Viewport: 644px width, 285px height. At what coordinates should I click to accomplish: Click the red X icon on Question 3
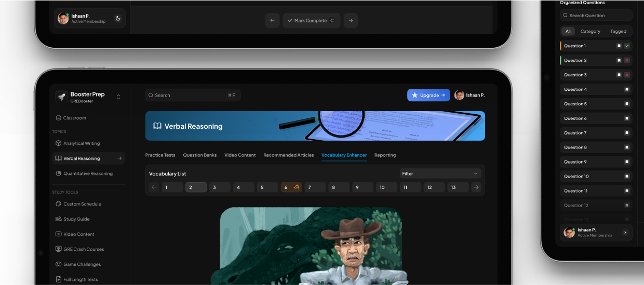pyautogui.click(x=627, y=75)
